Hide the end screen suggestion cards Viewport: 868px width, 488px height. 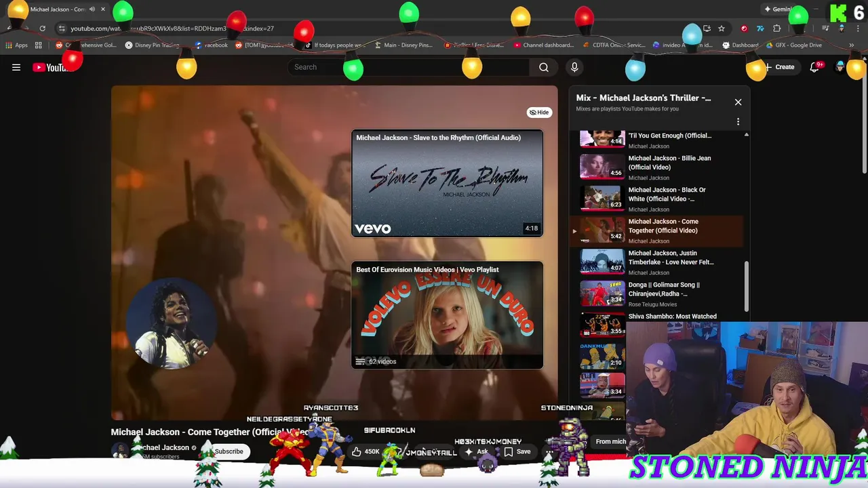click(x=539, y=113)
